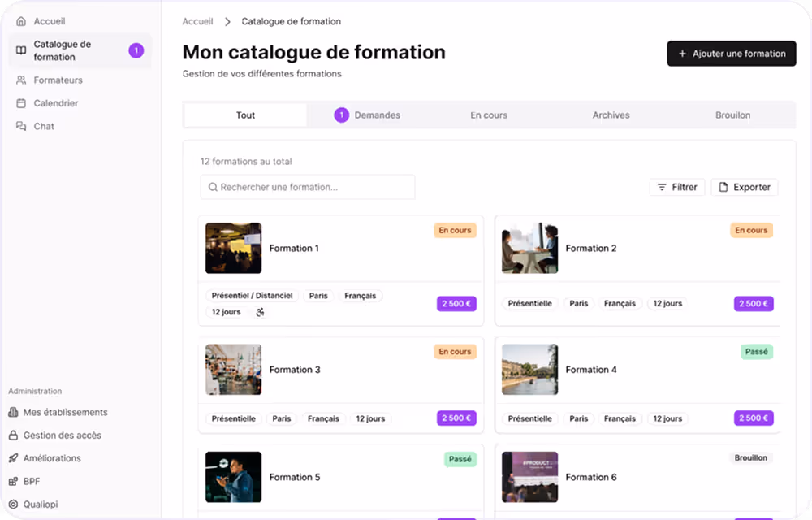The image size is (812, 520).
Task: Open Formation 5 thumbnail image
Action: tap(234, 477)
